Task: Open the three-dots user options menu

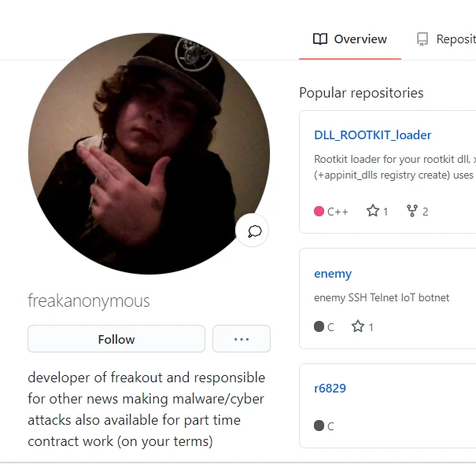Action: 242,339
